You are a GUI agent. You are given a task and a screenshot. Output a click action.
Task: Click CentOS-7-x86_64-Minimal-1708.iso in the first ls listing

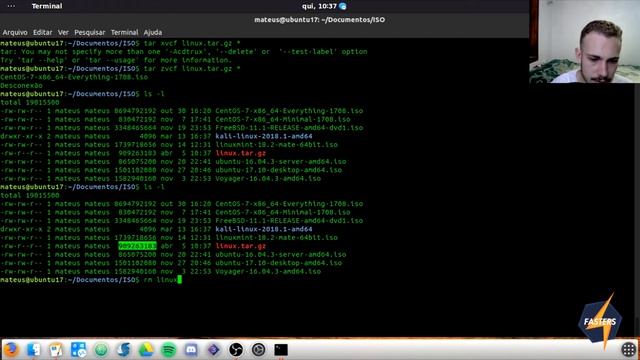tap(283, 120)
